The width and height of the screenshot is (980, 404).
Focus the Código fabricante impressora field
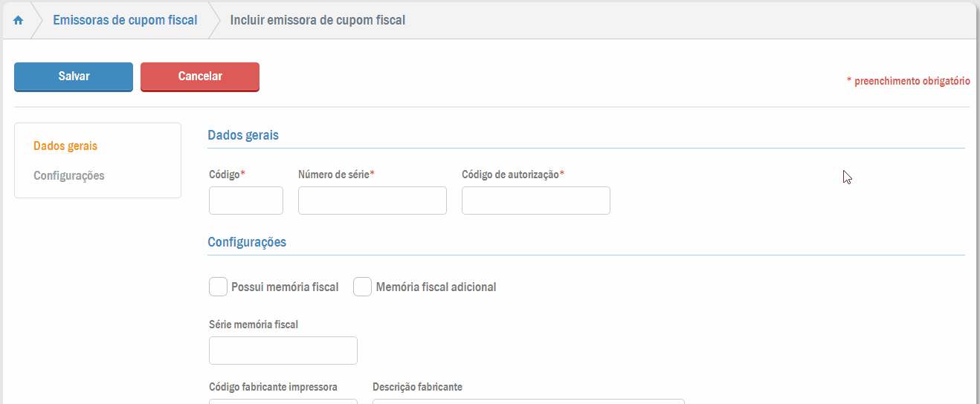coord(283,401)
